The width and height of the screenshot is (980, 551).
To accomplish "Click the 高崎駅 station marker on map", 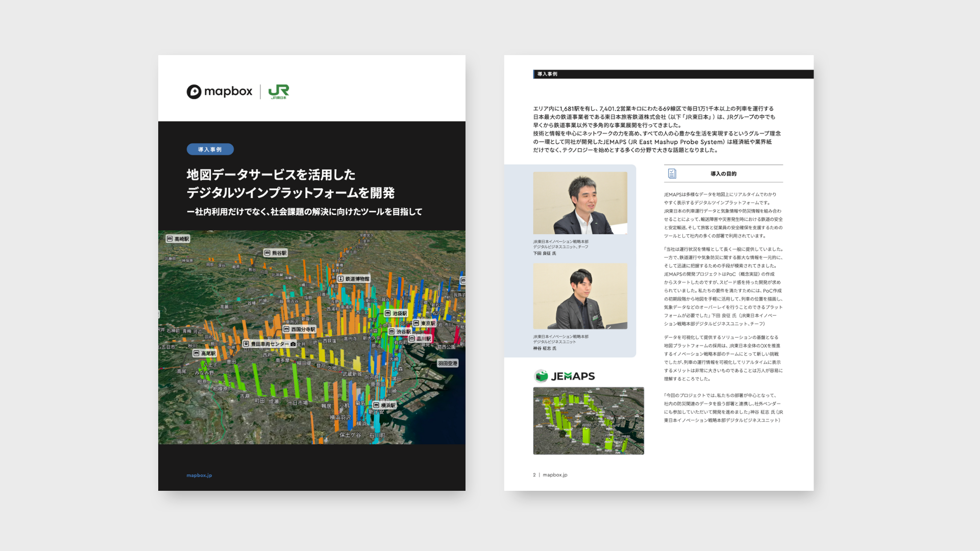I will coord(178,239).
